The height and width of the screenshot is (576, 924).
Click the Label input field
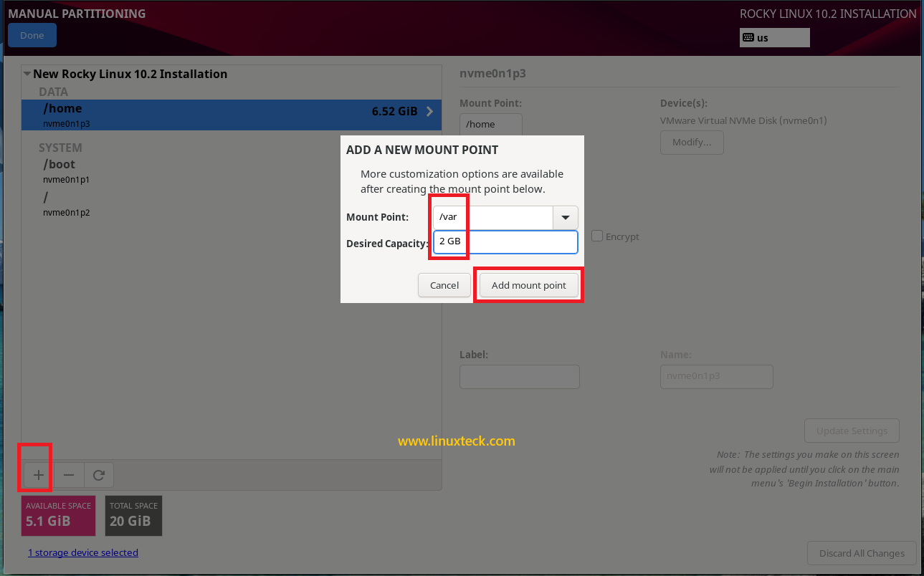pos(520,377)
